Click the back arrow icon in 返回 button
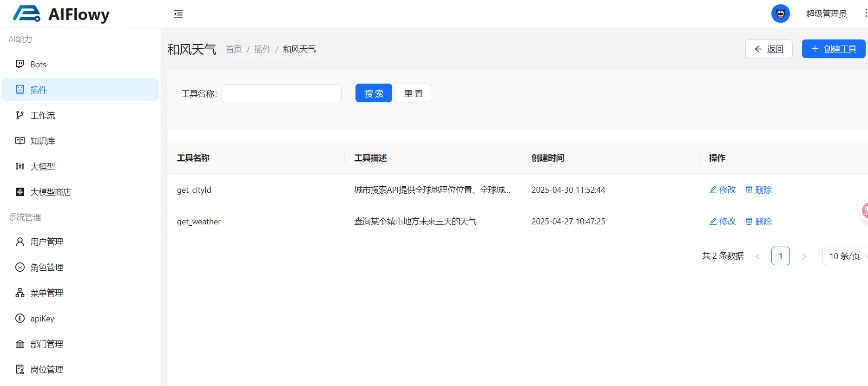The height and width of the screenshot is (386, 868). 758,49
